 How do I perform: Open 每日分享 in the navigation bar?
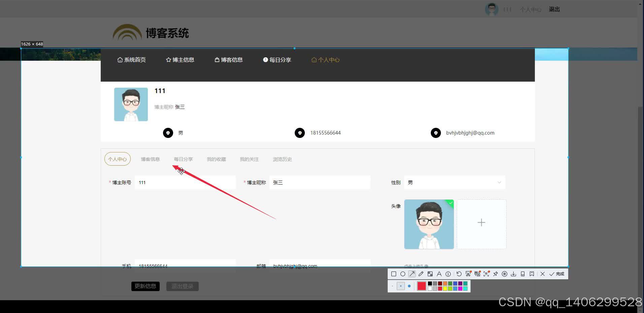point(277,60)
